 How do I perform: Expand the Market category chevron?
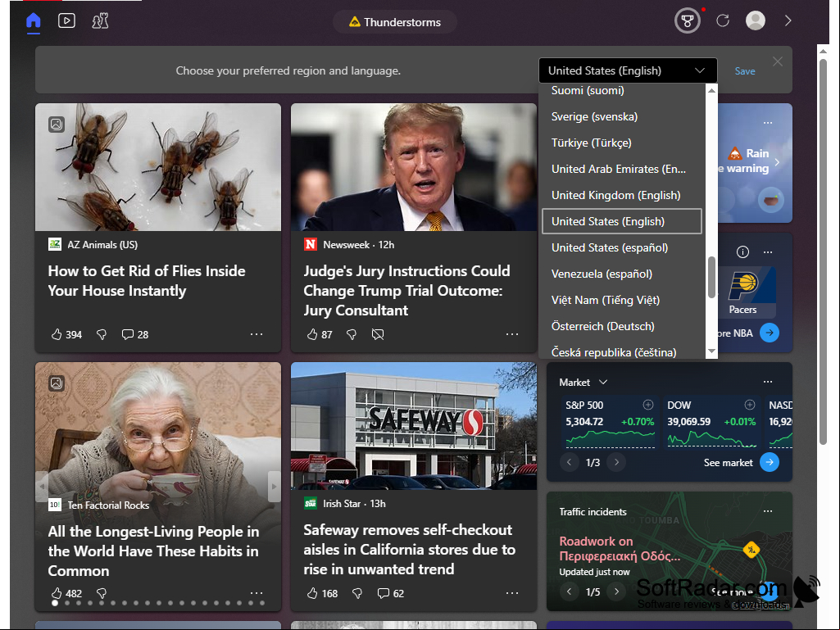[x=603, y=382]
